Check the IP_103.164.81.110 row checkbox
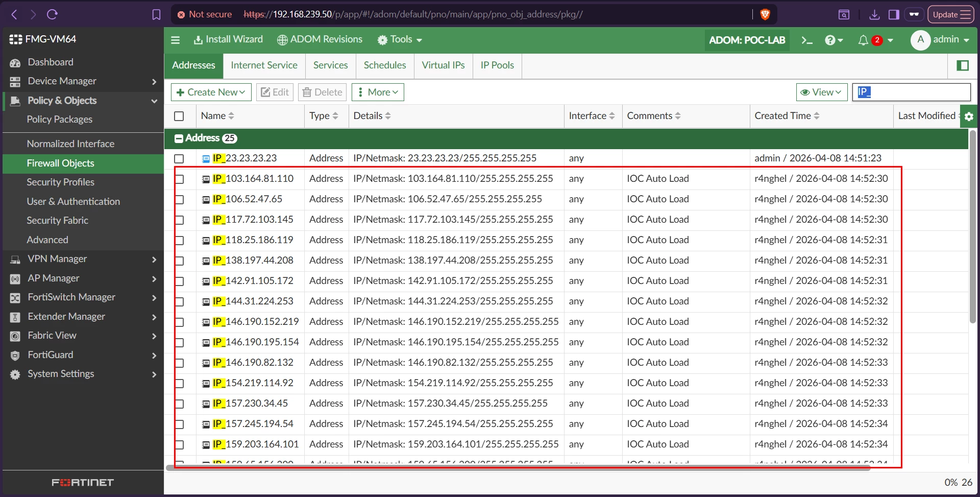 point(179,179)
